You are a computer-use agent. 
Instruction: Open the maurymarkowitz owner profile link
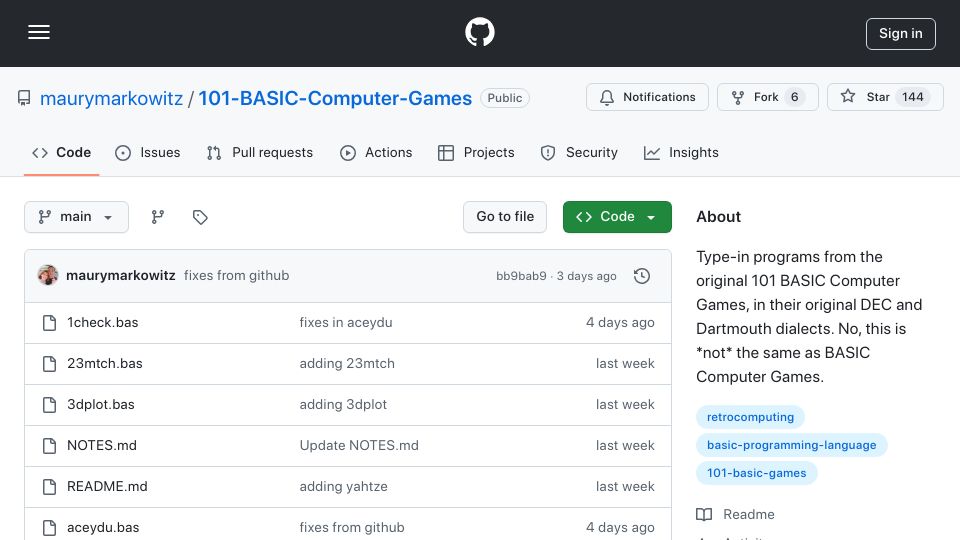pyautogui.click(x=111, y=98)
